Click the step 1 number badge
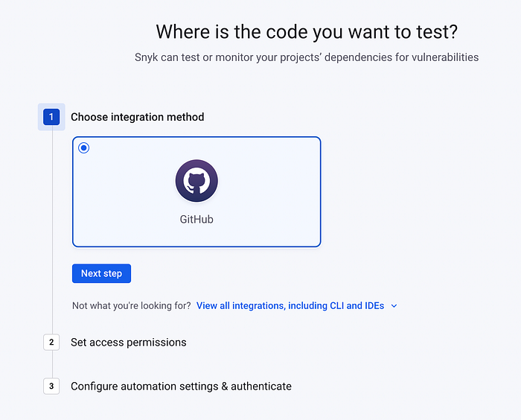The height and width of the screenshot is (420, 521). pyautogui.click(x=51, y=117)
